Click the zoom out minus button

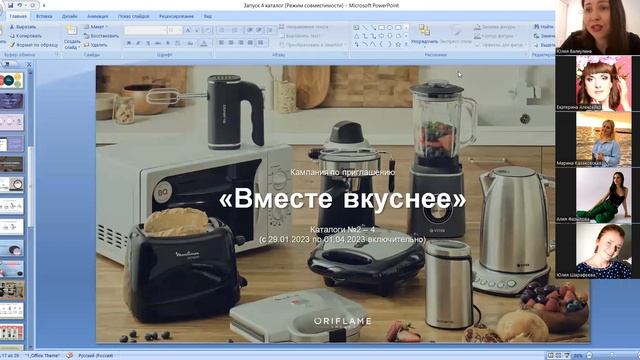(x=589, y=356)
